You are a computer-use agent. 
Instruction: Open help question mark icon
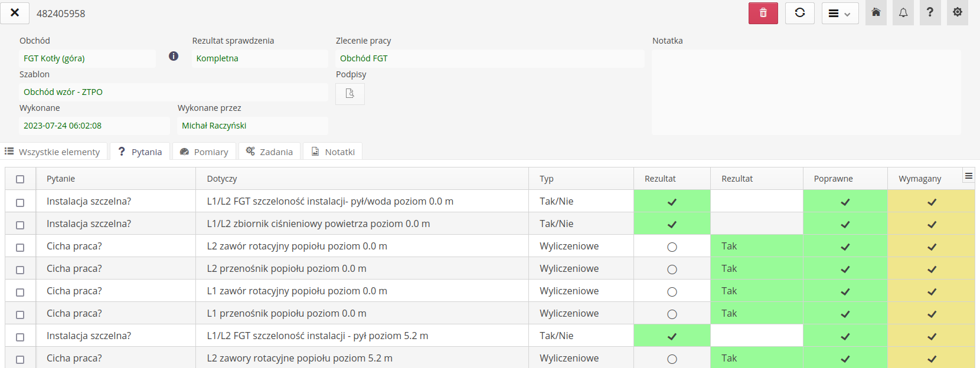click(x=930, y=12)
